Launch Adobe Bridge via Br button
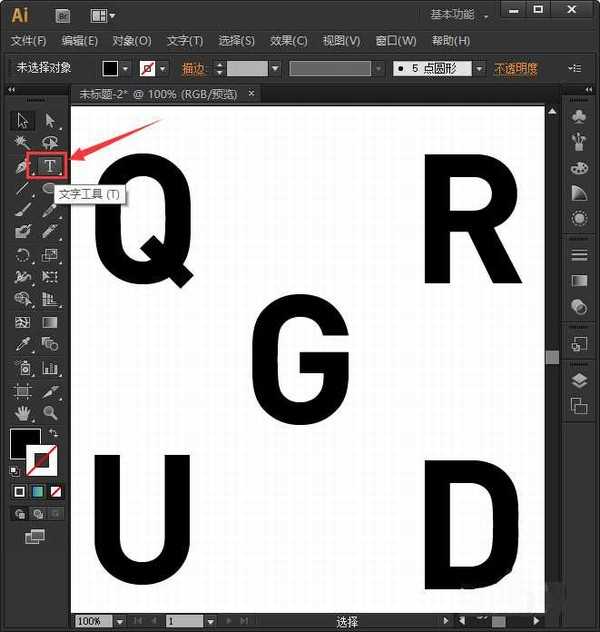 coord(64,15)
